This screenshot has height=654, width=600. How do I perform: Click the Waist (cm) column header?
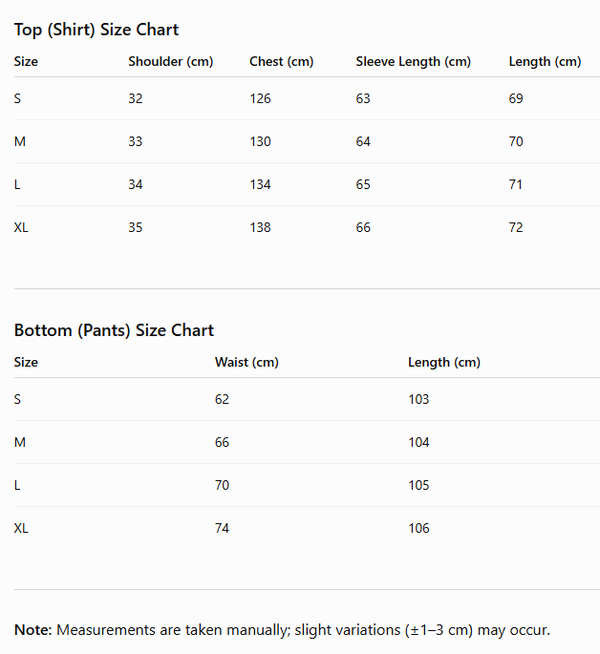coord(247,362)
